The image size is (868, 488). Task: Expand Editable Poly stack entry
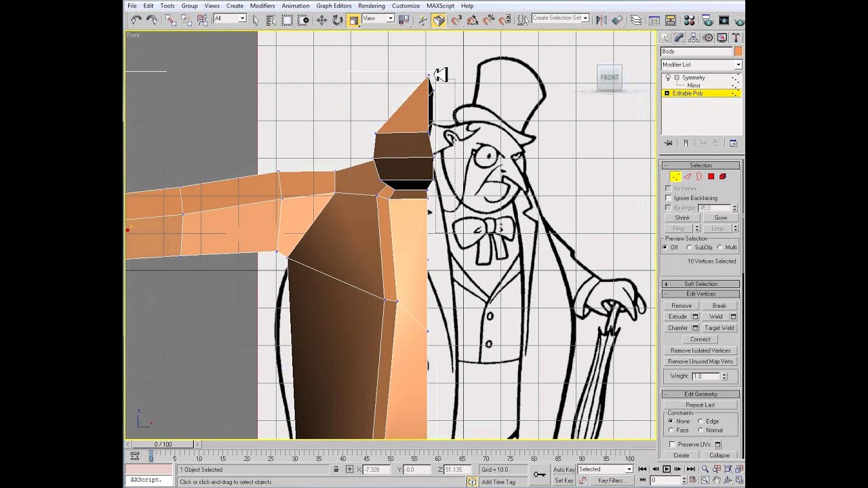click(x=667, y=93)
